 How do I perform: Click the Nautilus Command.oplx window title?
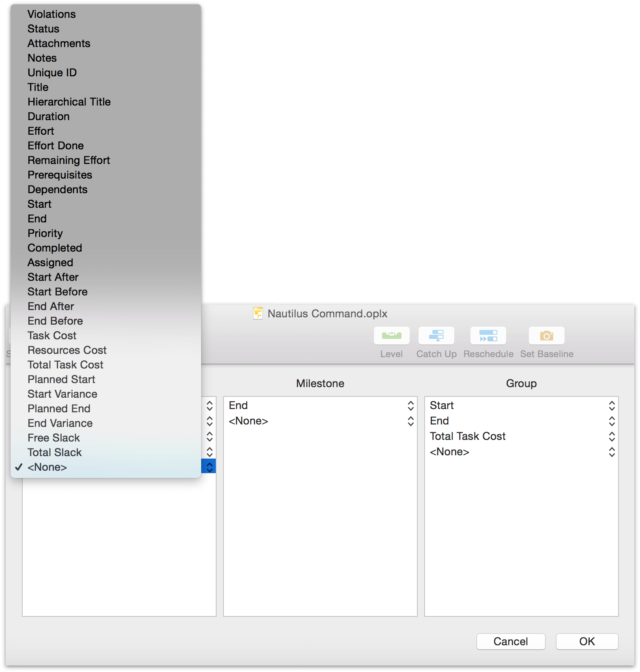click(x=327, y=314)
